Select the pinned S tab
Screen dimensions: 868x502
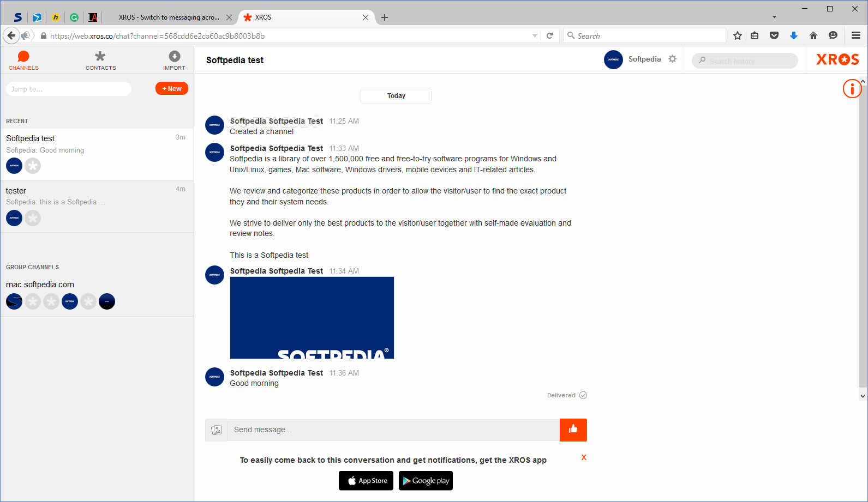(x=18, y=17)
